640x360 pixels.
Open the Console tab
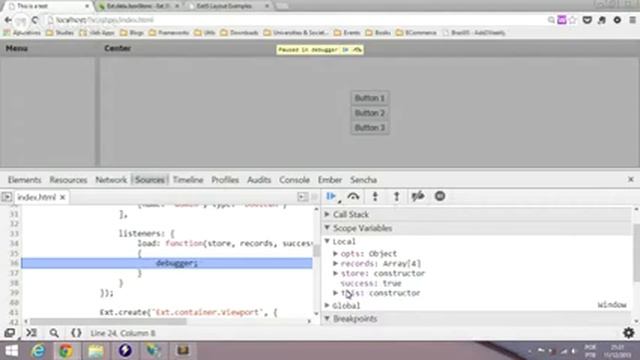pyautogui.click(x=294, y=180)
